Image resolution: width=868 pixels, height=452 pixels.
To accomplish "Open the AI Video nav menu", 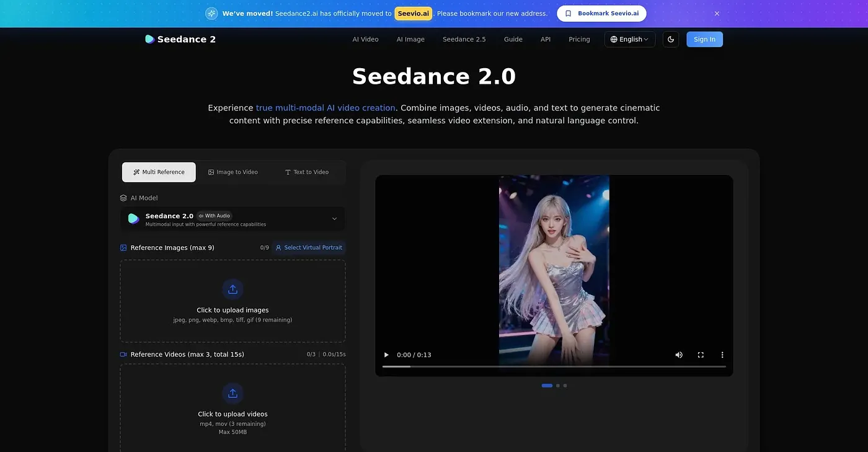I will [365, 39].
